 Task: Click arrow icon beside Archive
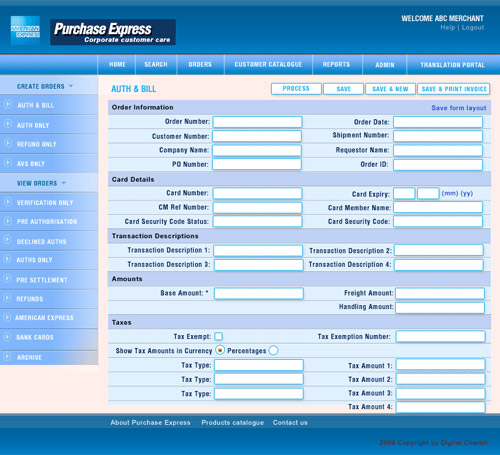pos(7,356)
